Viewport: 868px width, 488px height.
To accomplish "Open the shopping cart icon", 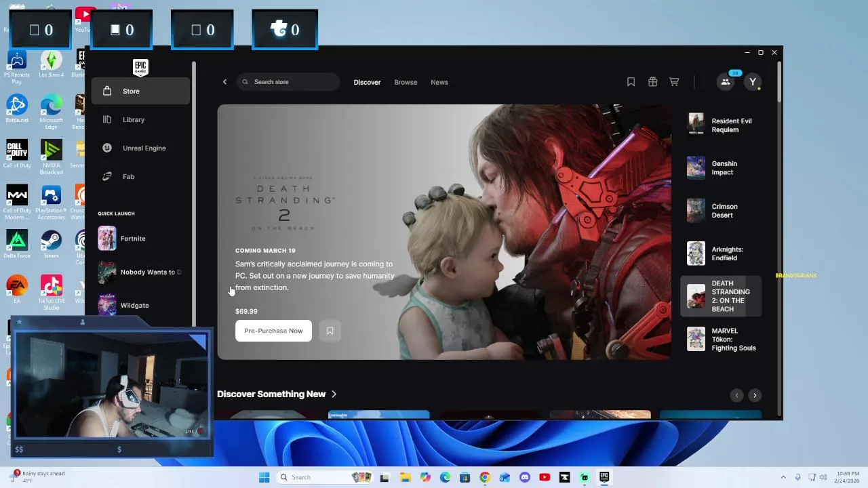I will pos(674,82).
